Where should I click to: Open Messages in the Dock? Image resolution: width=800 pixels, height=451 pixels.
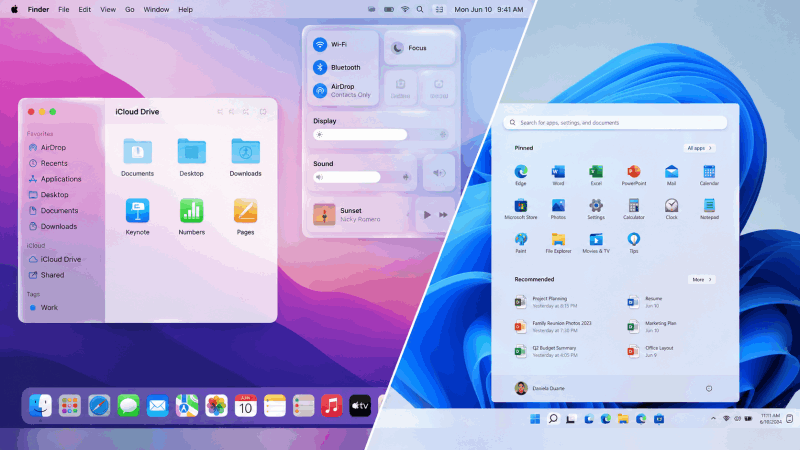tap(128, 406)
